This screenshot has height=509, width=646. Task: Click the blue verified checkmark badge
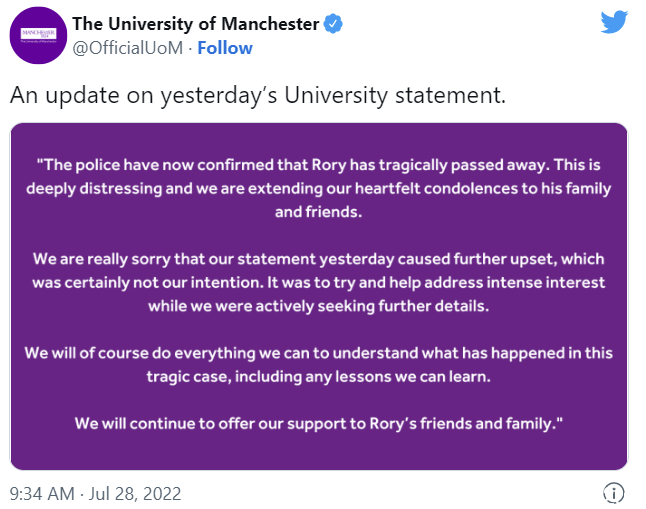point(333,23)
